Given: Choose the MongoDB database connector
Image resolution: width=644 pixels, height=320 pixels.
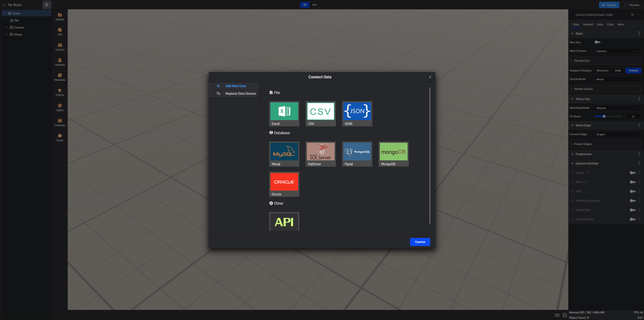Looking at the screenshot, I should [x=394, y=154].
